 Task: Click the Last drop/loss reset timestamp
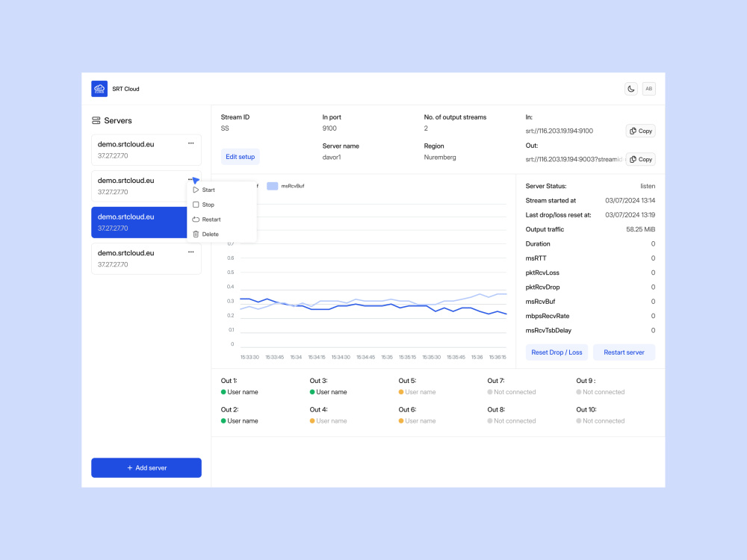pos(630,215)
